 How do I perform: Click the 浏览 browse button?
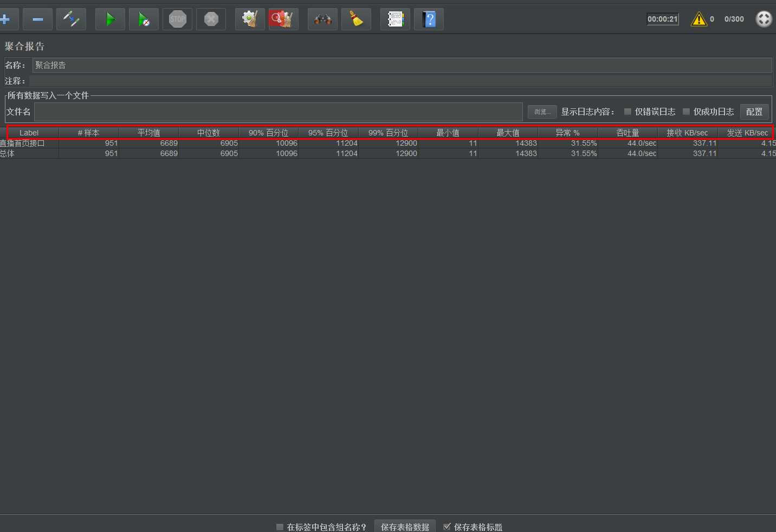pos(542,112)
